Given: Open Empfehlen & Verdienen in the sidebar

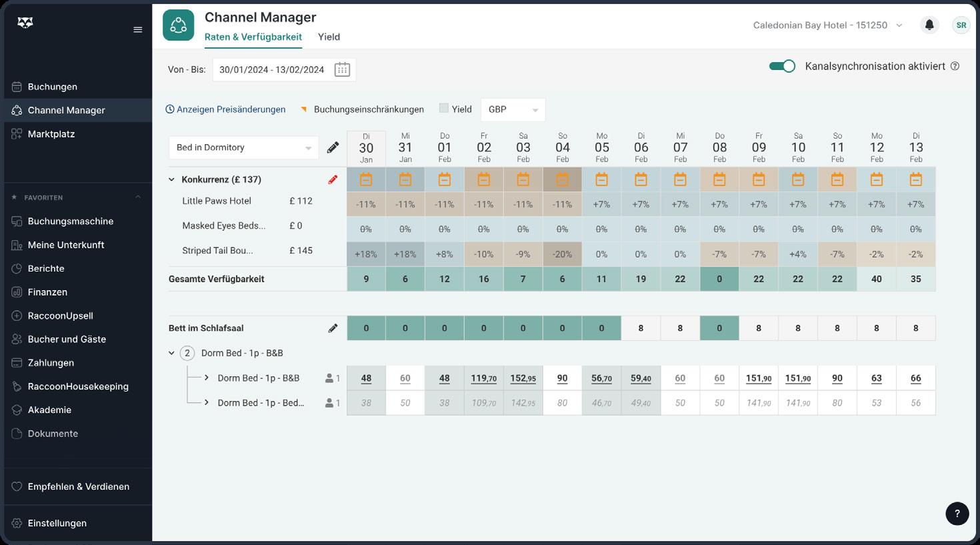Looking at the screenshot, I should point(78,486).
